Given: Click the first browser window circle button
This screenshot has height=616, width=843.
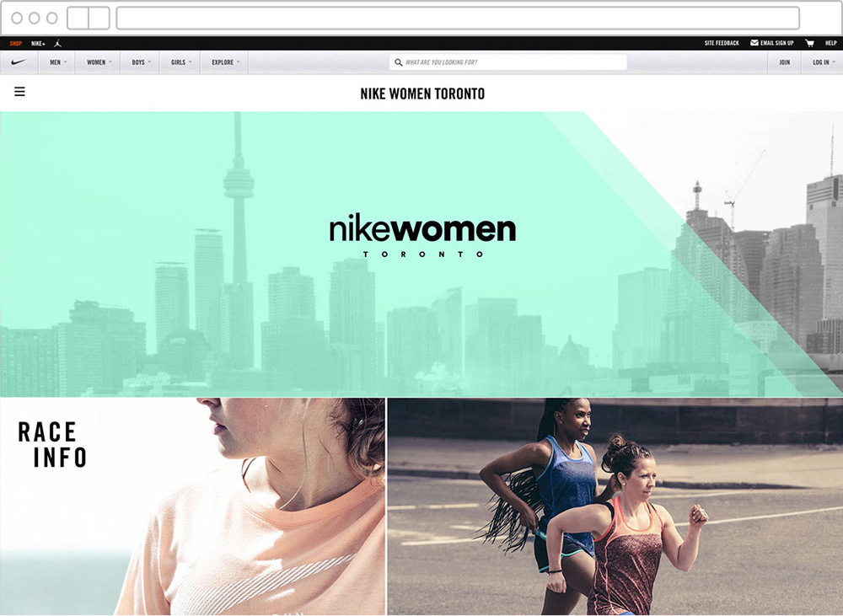Looking at the screenshot, I should (x=17, y=19).
